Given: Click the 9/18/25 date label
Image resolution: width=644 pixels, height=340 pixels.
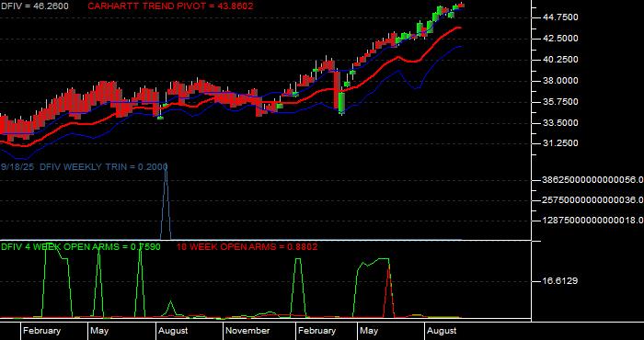Looking at the screenshot, I should tap(17, 166).
